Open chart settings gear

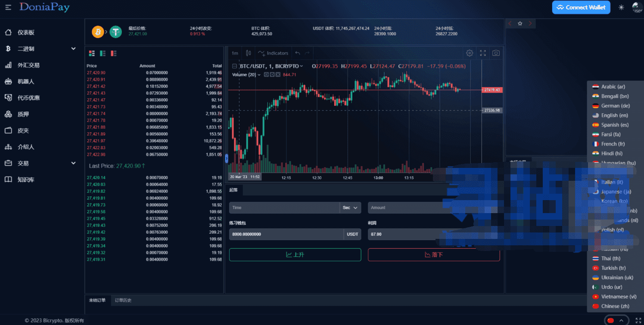pyautogui.click(x=470, y=53)
